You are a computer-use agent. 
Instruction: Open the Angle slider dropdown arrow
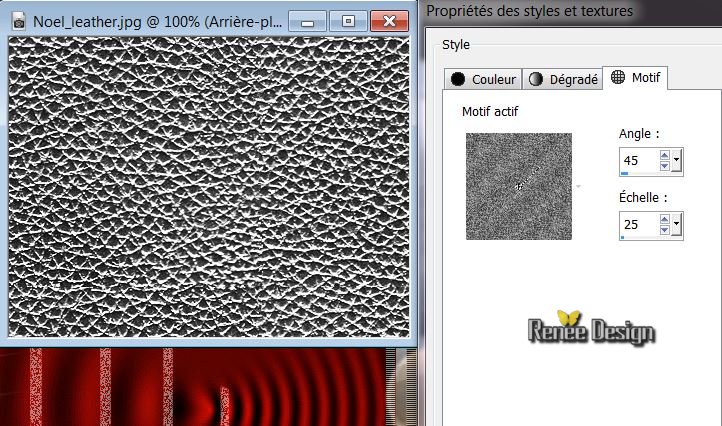(676, 160)
